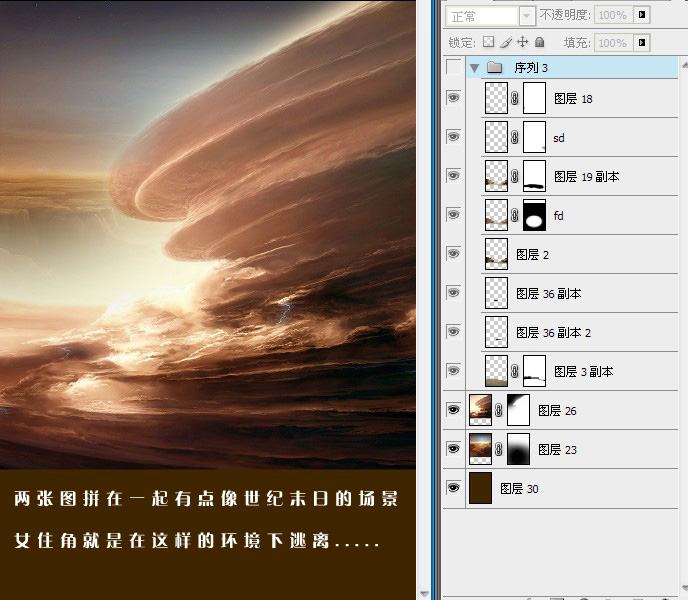The width and height of the screenshot is (688, 600).
Task: Click lock image pixels brush icon
Action: pos(506,42)
